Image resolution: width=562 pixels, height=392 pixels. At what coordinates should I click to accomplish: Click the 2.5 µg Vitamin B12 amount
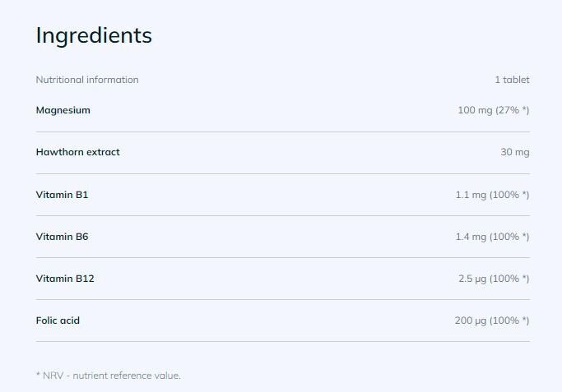point(472,279)
